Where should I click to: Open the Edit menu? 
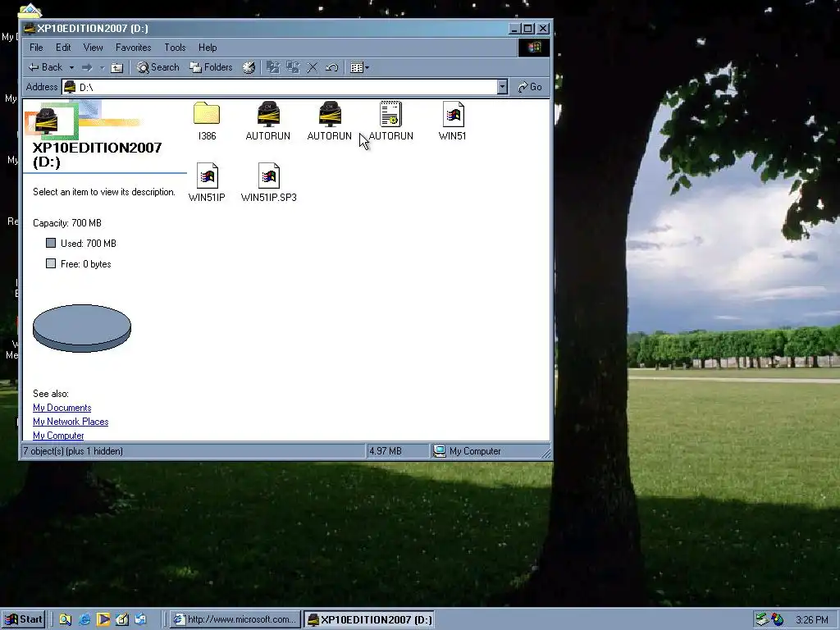tap(63, 48)
